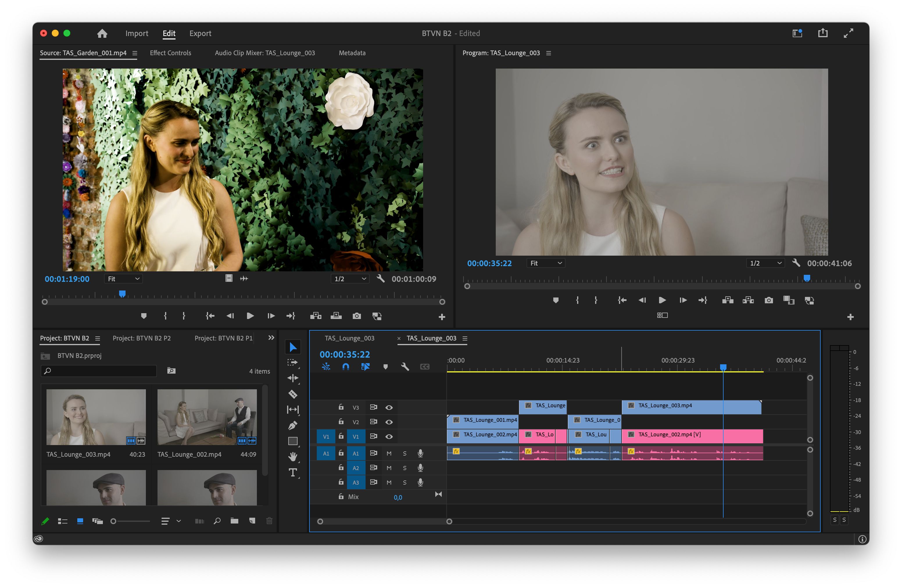
Task: Select TAS_Lounge_002.mp4 thumbnail in Project panel
Action: [207, 417]
